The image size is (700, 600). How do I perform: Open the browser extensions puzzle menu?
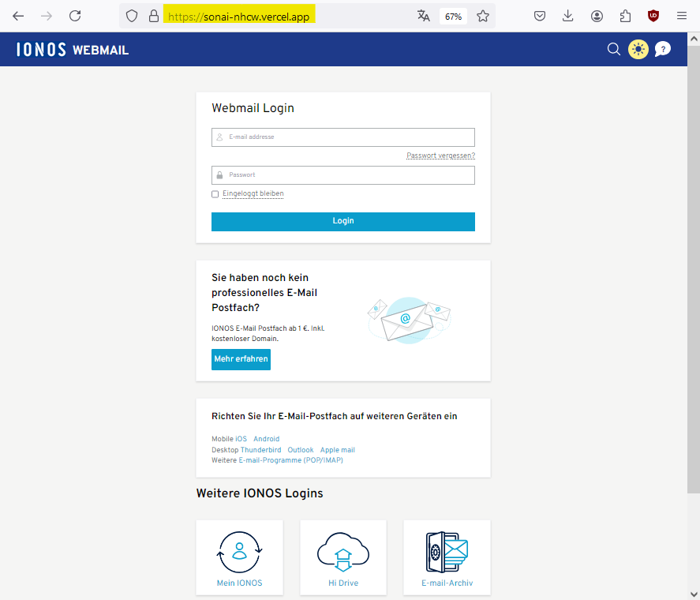tap(625, 16)
